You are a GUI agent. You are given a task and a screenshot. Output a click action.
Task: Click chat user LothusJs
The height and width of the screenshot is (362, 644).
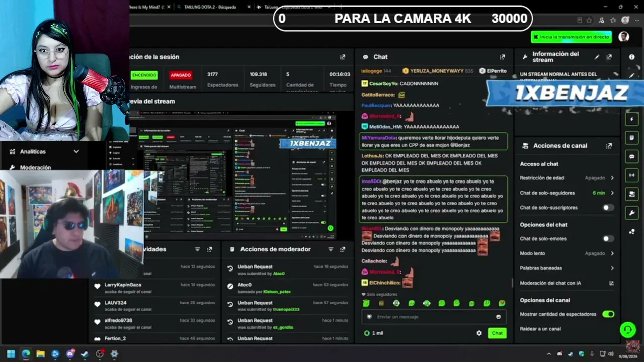pos(372,156)
